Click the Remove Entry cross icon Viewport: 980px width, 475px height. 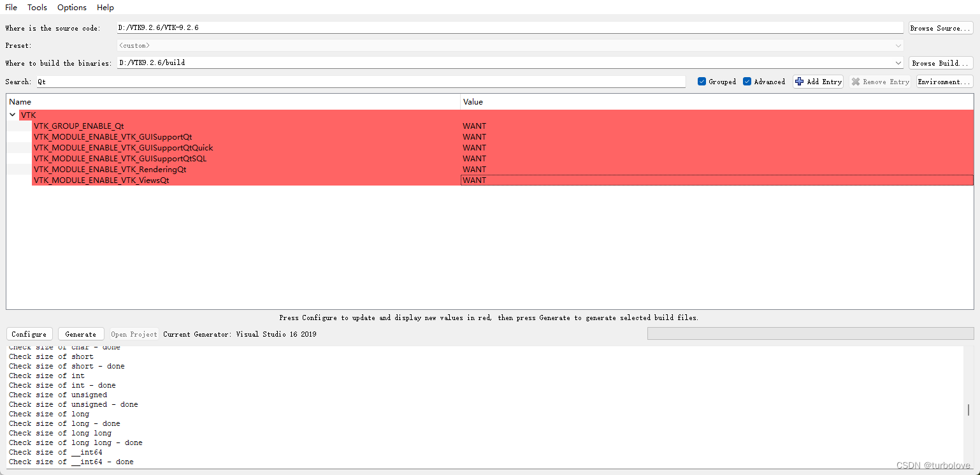856,81
